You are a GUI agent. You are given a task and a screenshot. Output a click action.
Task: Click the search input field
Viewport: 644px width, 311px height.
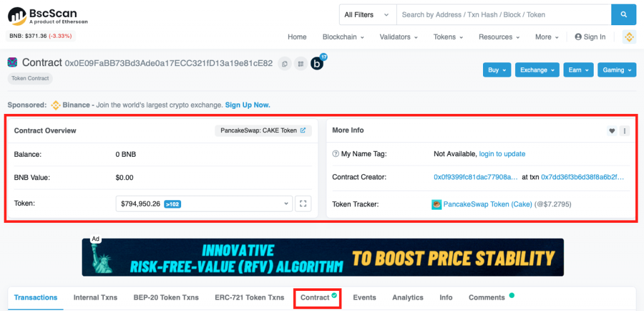[x=504, y=15]
